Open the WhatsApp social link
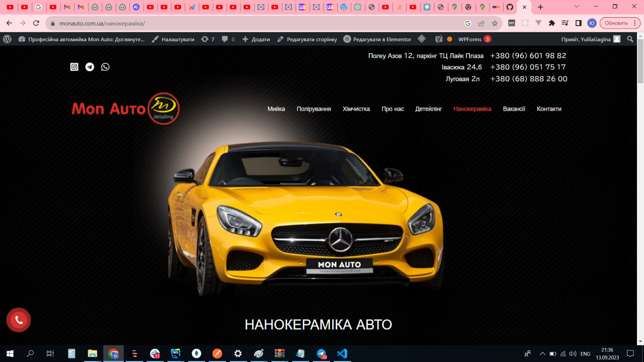The image size is (644, 362). [x=105, y=67]
